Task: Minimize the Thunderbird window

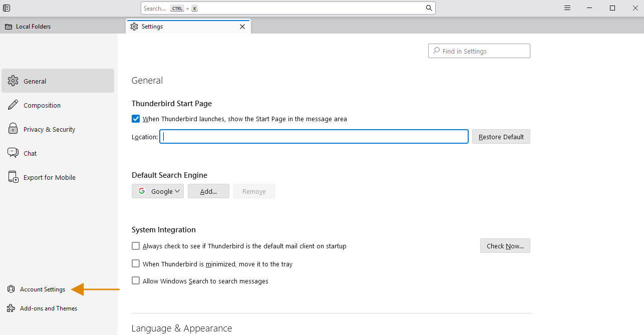Action: pos(590,8)
